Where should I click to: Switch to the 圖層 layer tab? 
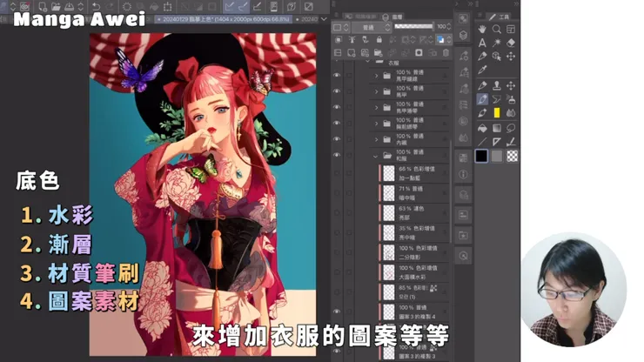tap(392, 17)
